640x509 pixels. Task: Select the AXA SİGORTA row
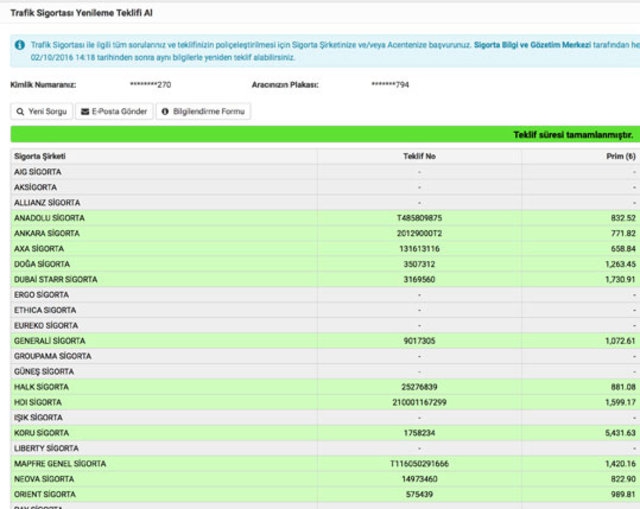(325, 249)
